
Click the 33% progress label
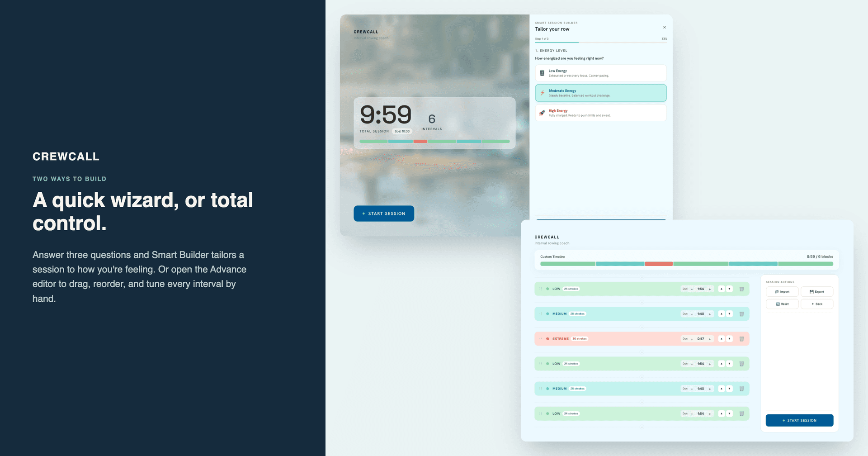tap(664, 39)
